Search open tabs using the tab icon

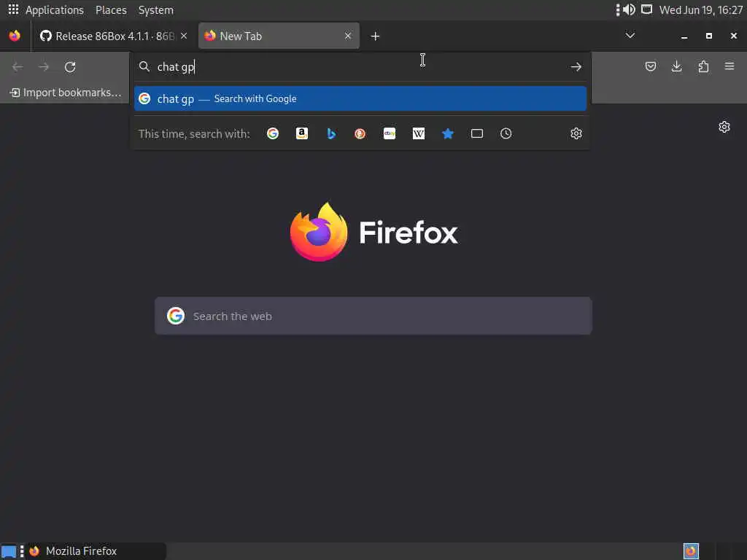pos(477,134)
